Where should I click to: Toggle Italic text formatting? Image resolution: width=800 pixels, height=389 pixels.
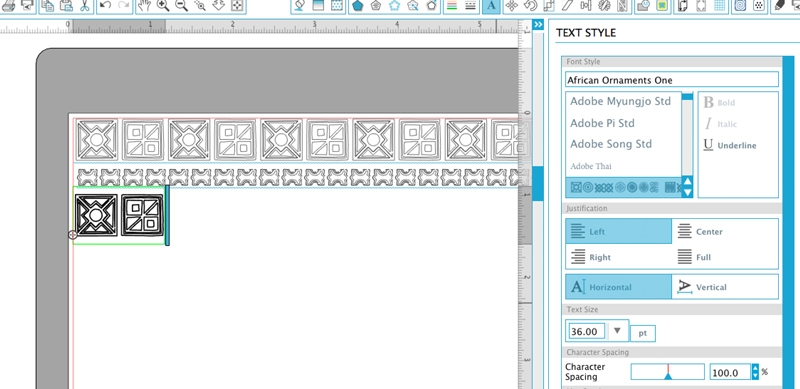(x=720, y=124)
